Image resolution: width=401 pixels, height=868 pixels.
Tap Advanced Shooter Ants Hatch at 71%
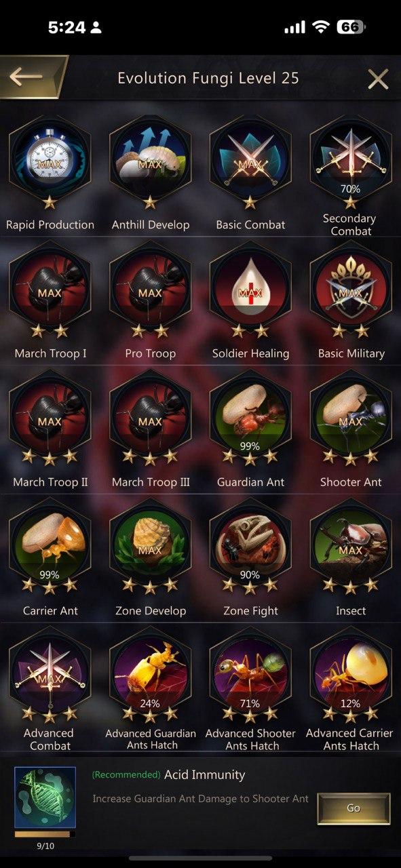[250, 675]
